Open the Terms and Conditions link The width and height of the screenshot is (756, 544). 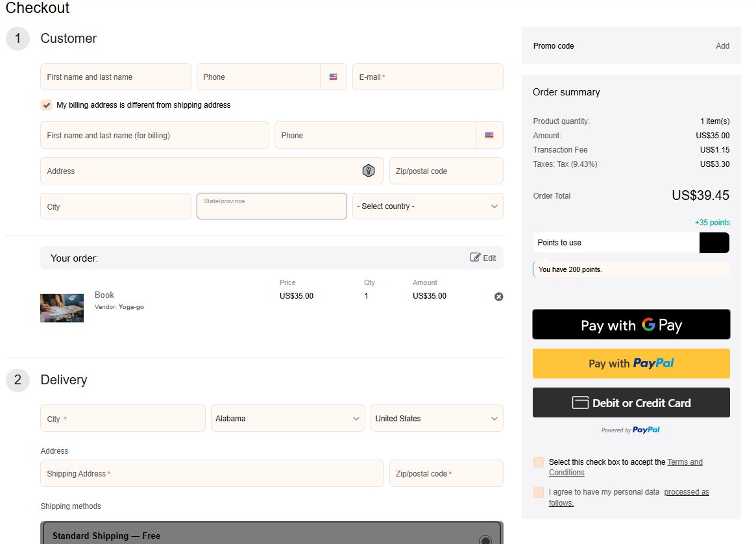[685, 462]
